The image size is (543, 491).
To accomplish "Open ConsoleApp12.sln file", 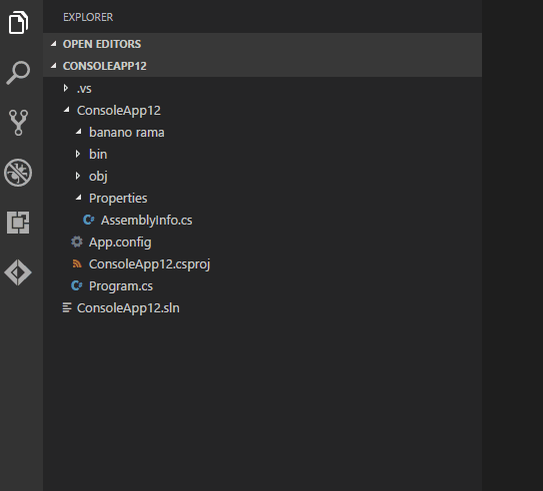I will [x=262, y=308].
